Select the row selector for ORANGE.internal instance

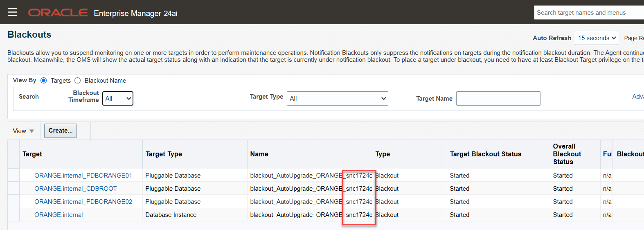[x=14, y=214]
